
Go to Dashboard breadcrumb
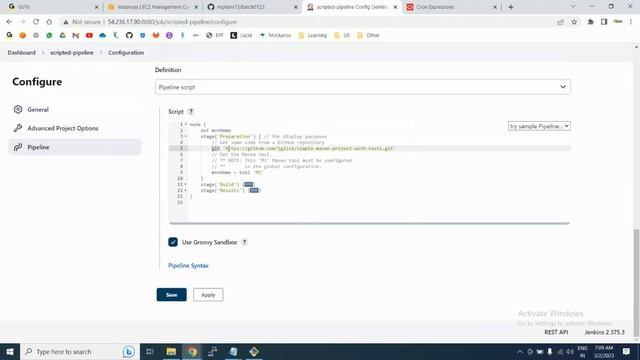pos(22,53)
